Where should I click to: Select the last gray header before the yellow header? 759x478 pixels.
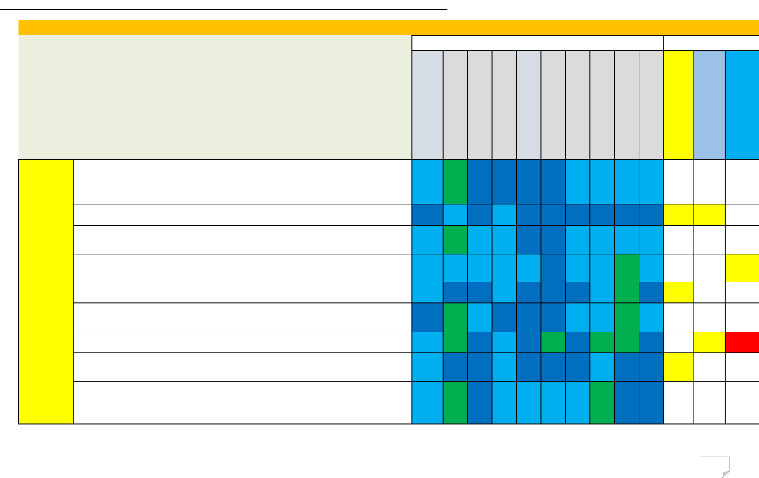point(651,104)
